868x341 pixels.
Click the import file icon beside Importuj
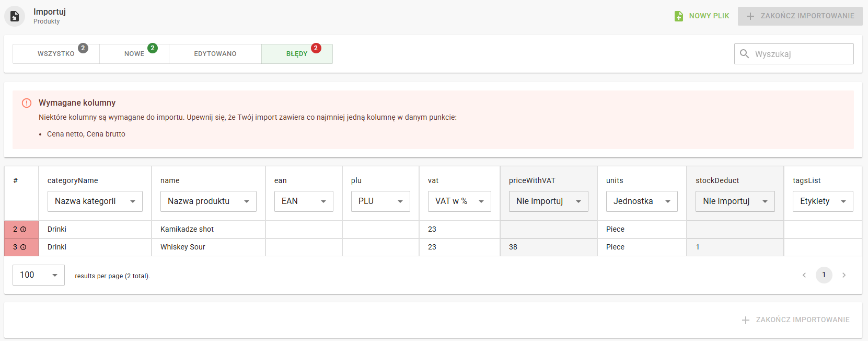point(15,16)
